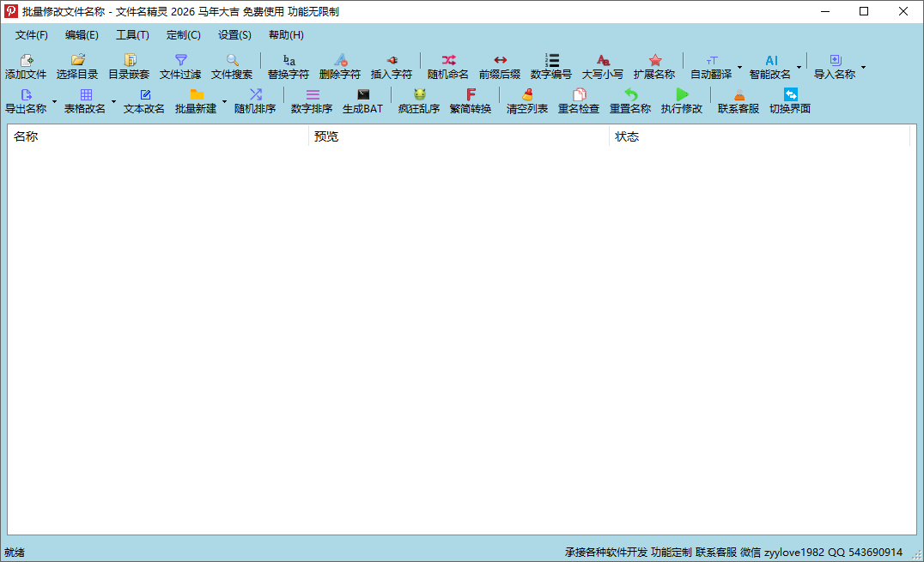Screen dimensions: 924x562
Task: Click the 联系客服 contact support button
Action: (739, 100)
